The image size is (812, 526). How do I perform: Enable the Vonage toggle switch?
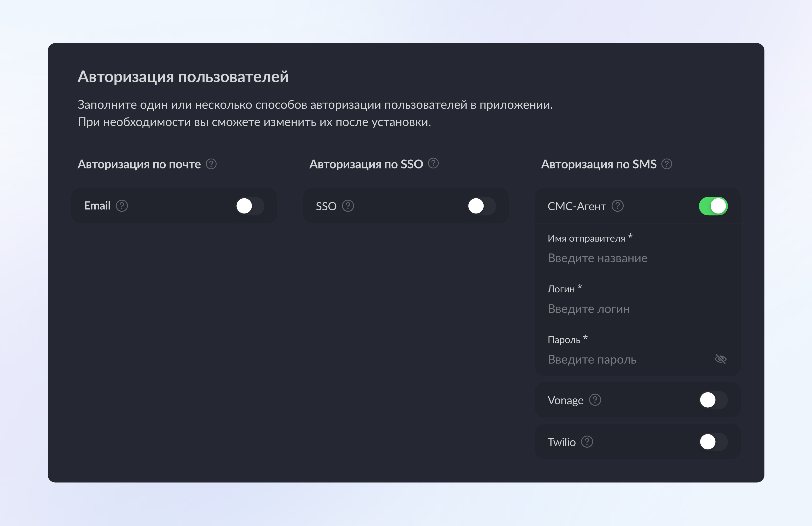[x=713, y=400]
